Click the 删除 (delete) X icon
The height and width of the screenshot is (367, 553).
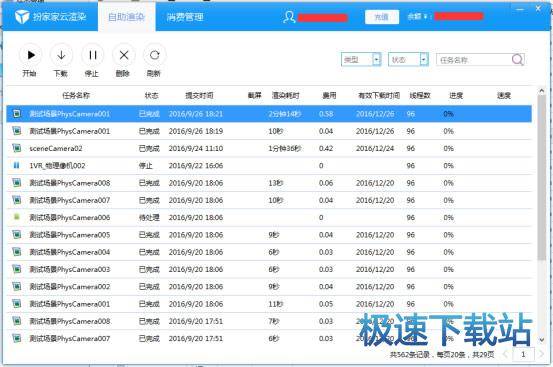123,55
